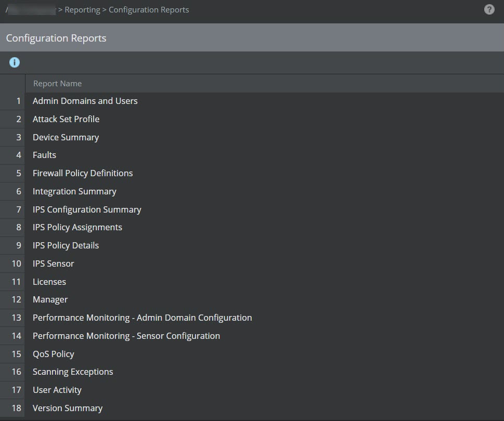Screen dimensions: 504x421
Task: Open the Attack Set Profile report
Action: pyautogui.click(x=66, y=119)
